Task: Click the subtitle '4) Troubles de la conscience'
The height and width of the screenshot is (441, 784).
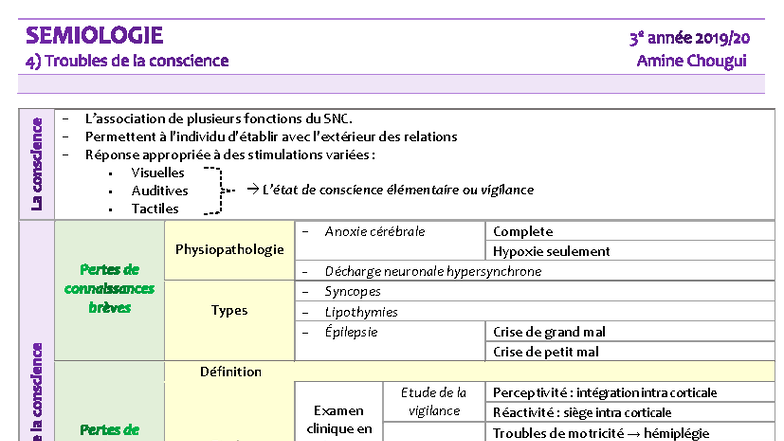Action: point(127,61)
